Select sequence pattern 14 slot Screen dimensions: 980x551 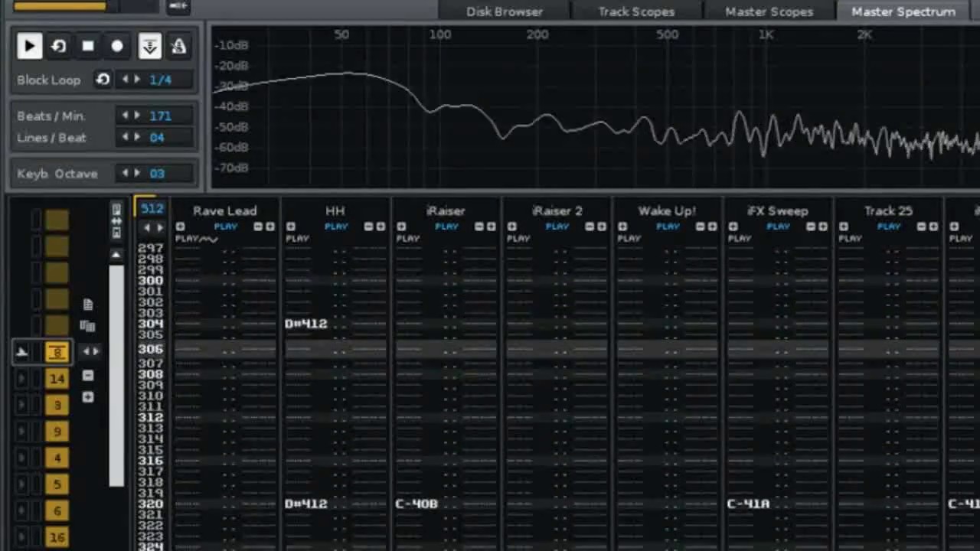point(57,379)
